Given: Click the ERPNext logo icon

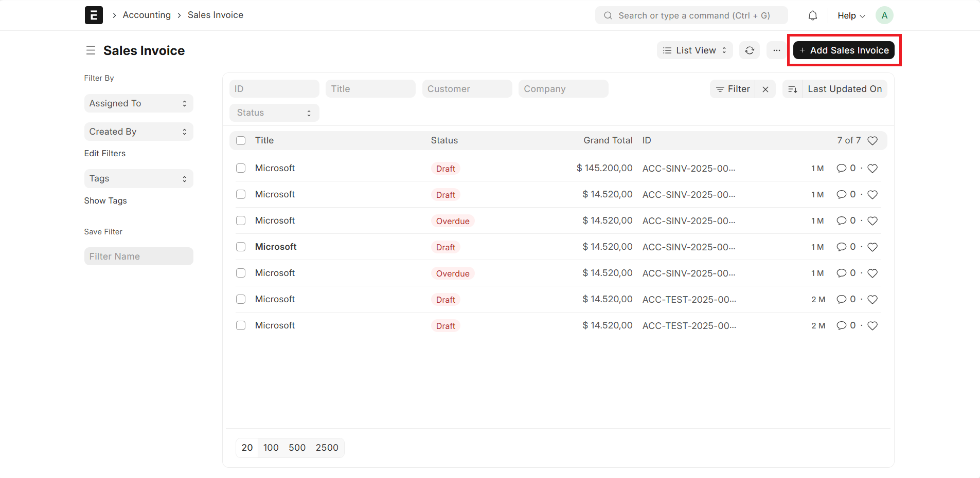Looking at the screenshot, I should click(94, 15).
